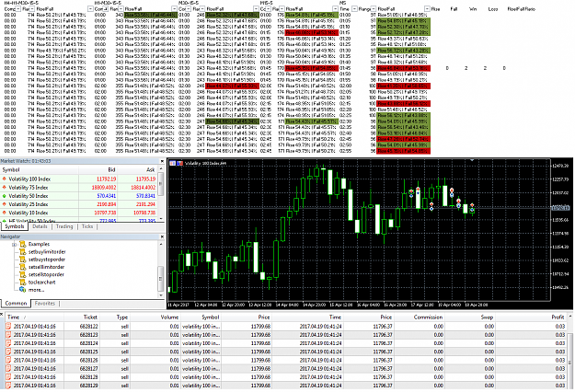Click trade icon for ticket 6828126
Image resolution: width=575 pixels, height=392 pixels.
coord(8,360)
